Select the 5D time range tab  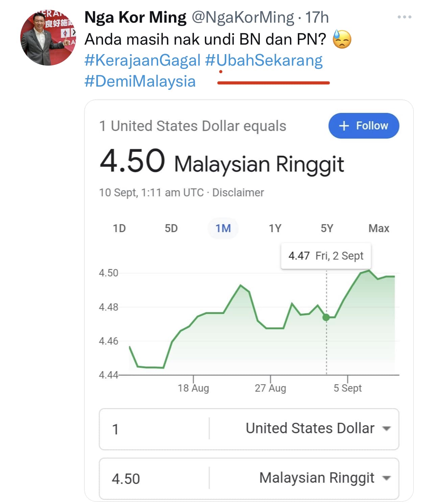171,228
